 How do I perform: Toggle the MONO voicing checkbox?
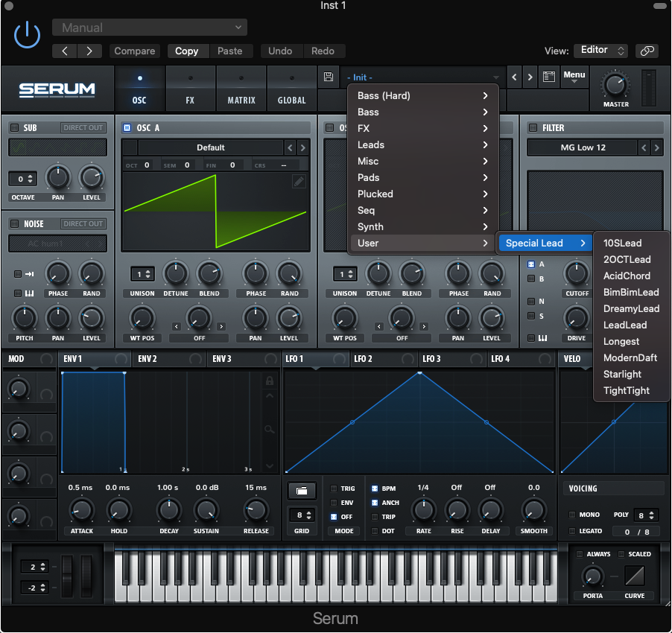pyautogui.click(x=572, y=515)
